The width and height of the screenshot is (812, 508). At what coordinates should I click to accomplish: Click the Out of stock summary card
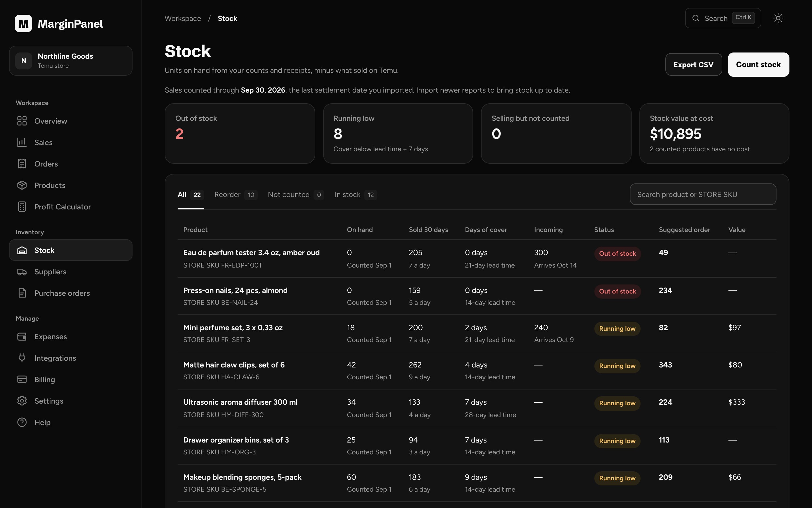click(240, 133)
